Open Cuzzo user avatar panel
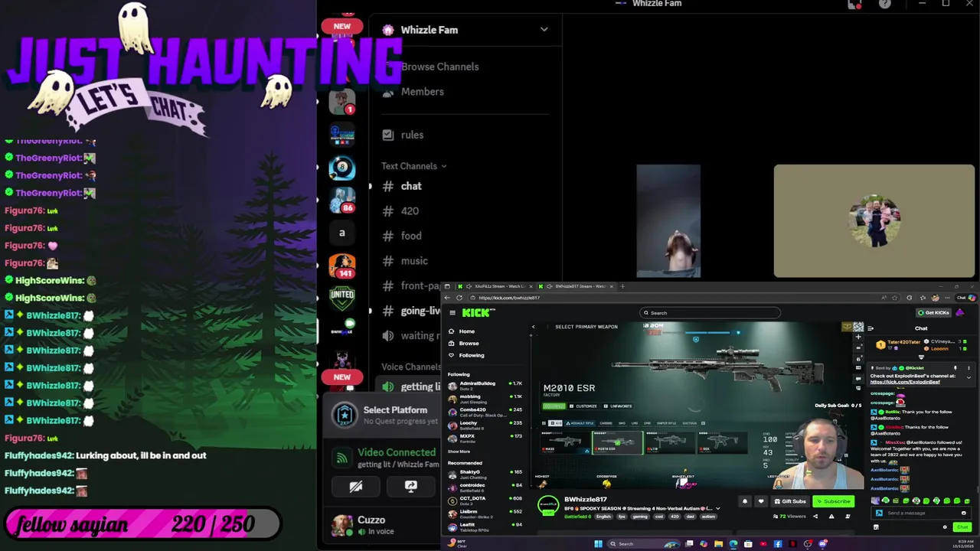This screenshot has height=551, width=980. coord(341,525)
